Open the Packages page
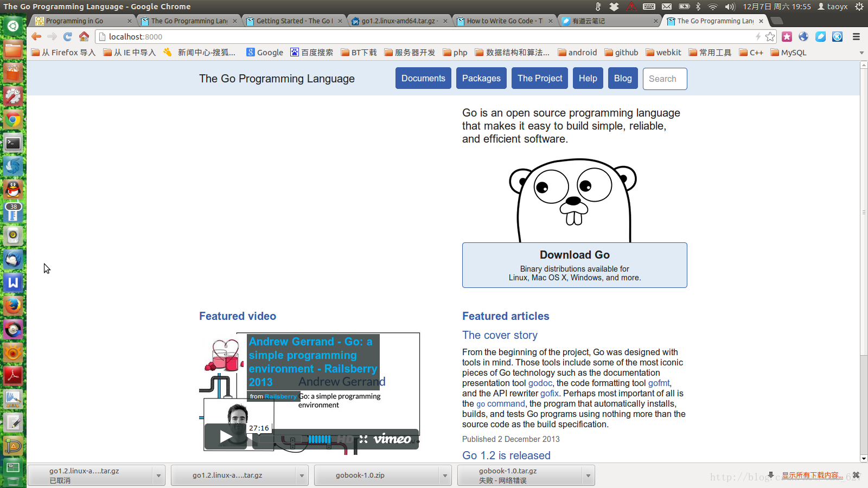The image size is (868, 488). click(481, 78)
